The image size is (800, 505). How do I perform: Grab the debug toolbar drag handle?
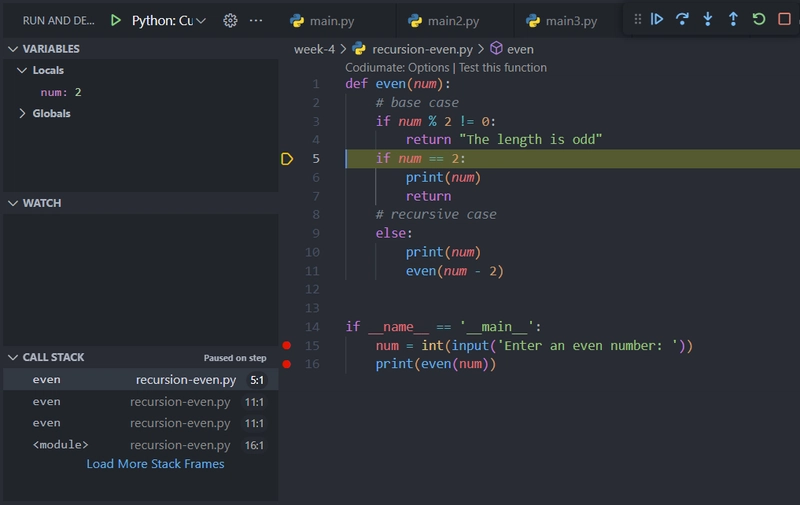pyautogui.click(x=638, y=19)
